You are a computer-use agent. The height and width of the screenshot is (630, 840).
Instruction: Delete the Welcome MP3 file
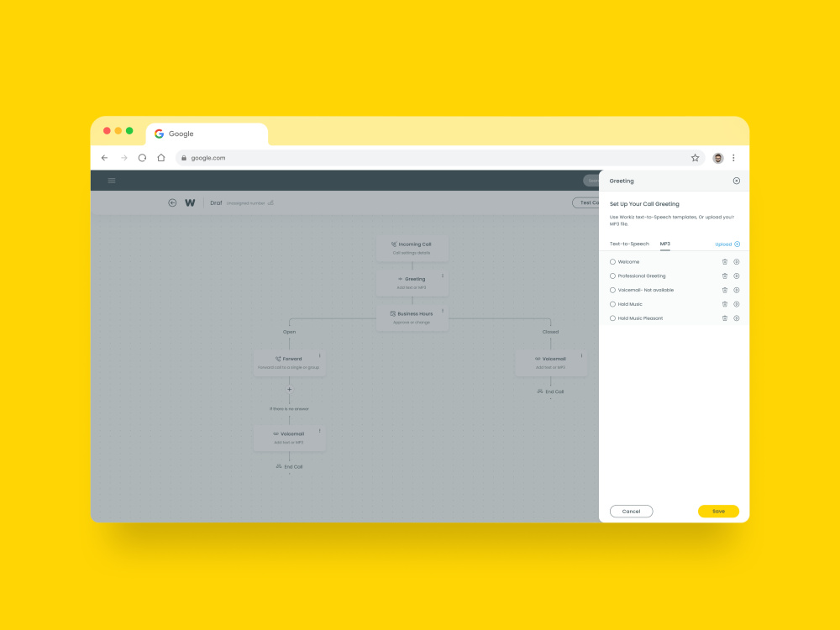[724, 262]
